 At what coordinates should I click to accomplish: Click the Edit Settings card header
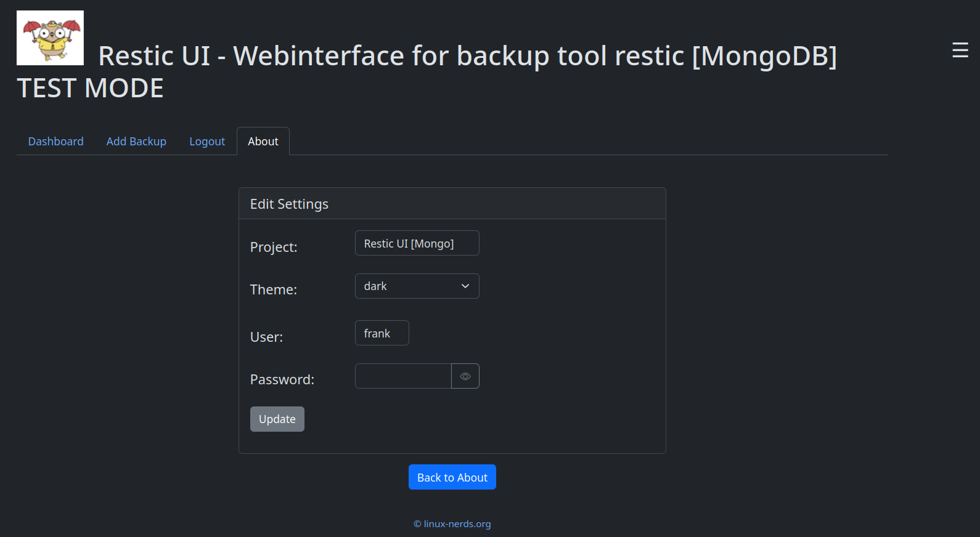pyautogui.click(x=452, y=204)
